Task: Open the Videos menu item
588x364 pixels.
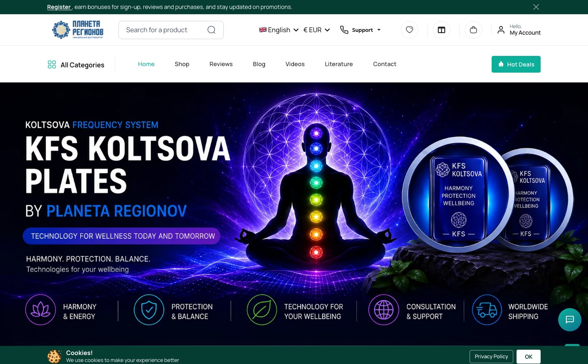Action: pyautogui.click(x=295, y=64)
